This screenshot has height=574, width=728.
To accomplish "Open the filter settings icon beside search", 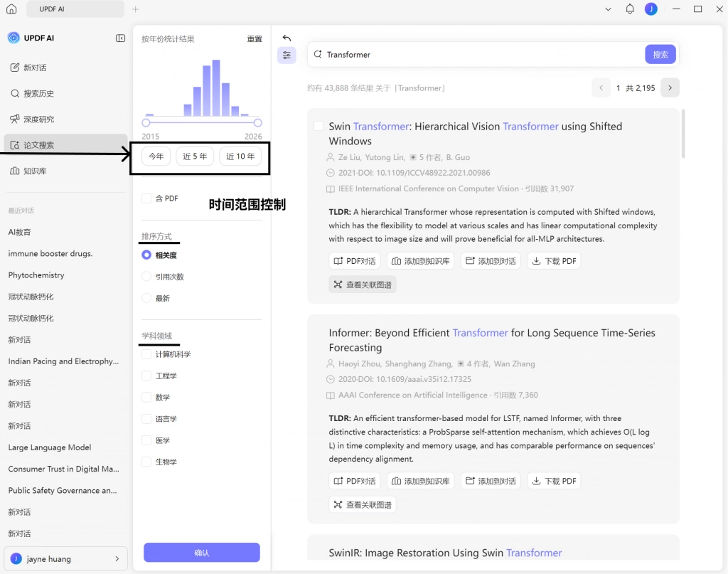I will pos(287,55).
